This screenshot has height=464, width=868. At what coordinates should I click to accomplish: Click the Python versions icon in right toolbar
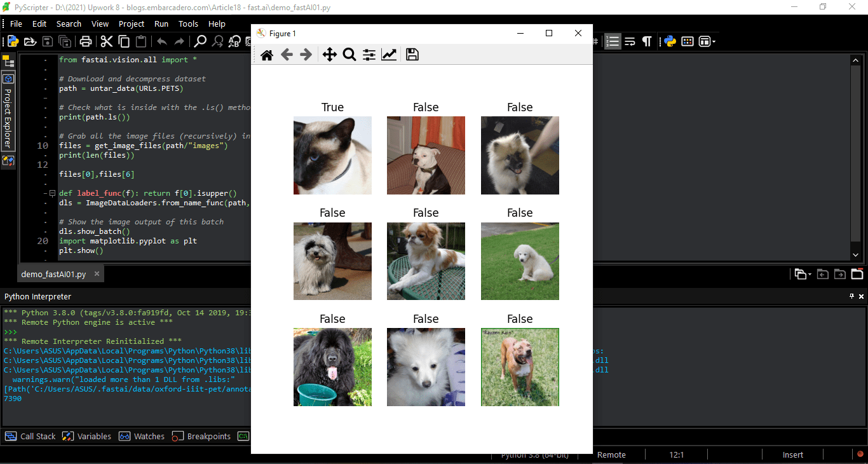[x=670, y=41]
